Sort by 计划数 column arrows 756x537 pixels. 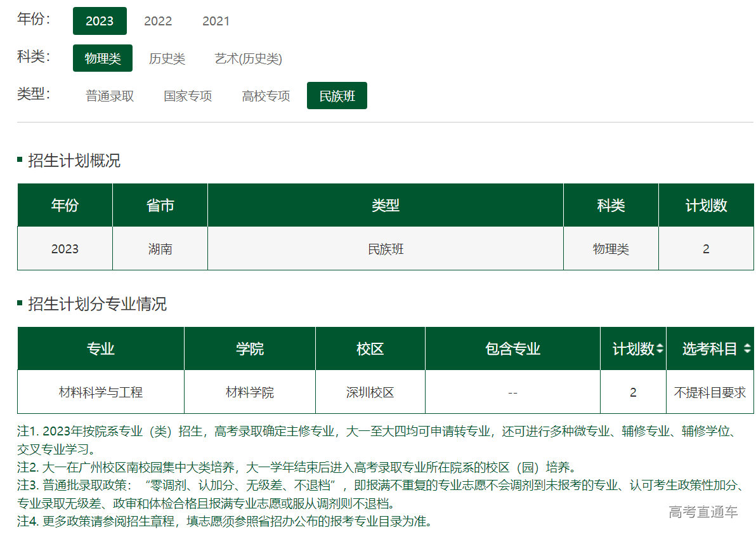coord(660,348)
